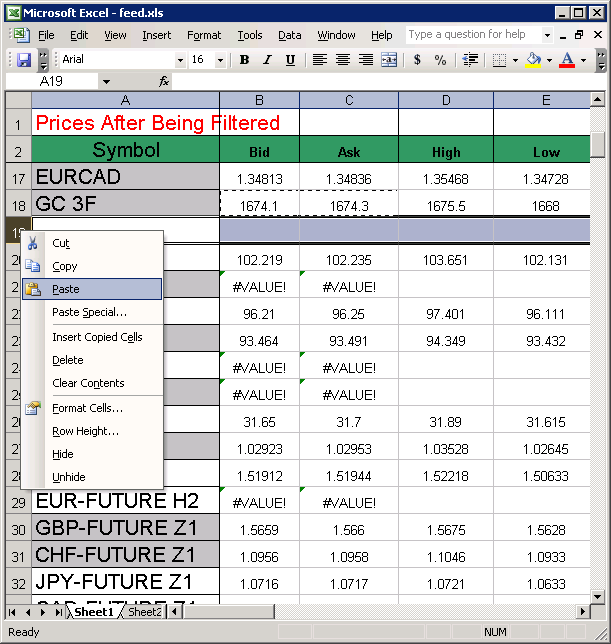The height and width of the screenshot is (644, 611).
Task: Choose Paste from the context menu
Action: [92, 289]
